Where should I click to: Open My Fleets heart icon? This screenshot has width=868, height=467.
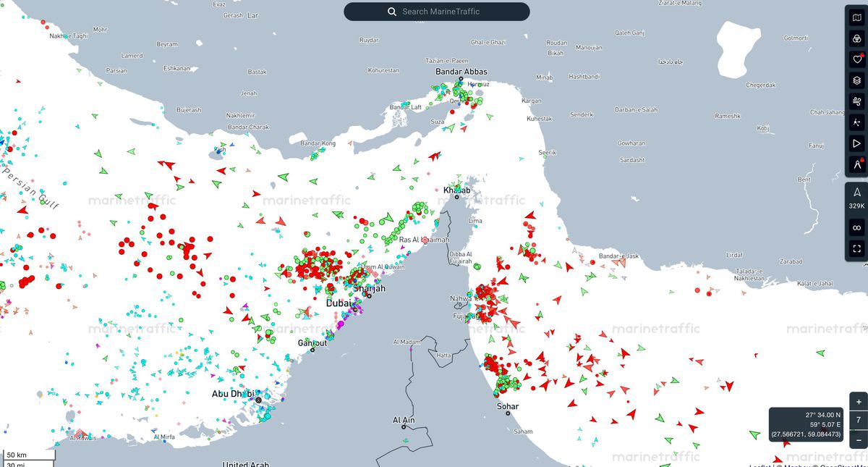(x=856, y=59)
